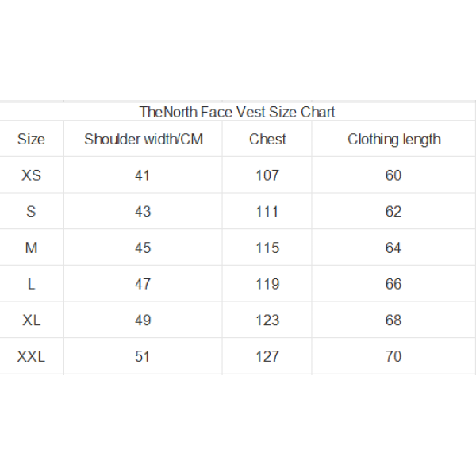Select shoulder width value 51

click(142, 356)
